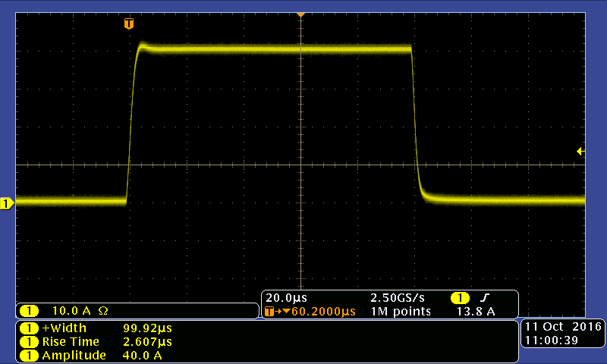Image resolution: width=607 pixels, height=364 pixels.
Task: Click the 99.92µs width value
Action: point(147,328)
